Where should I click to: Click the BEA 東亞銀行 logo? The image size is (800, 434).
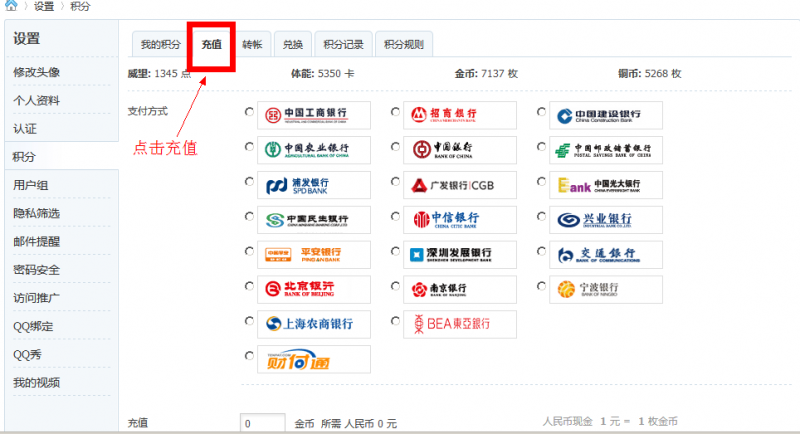460,324
